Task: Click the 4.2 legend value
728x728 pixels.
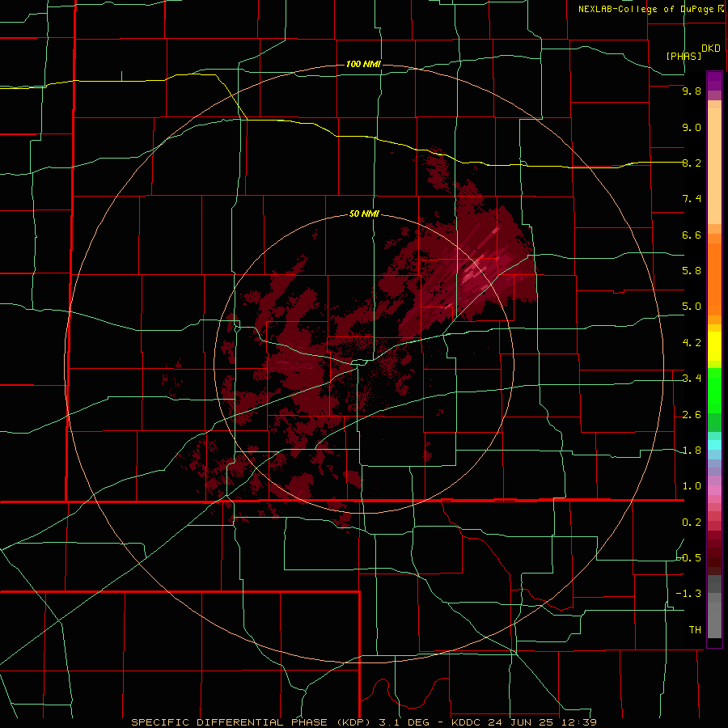Action: pyautogui.click(x=692, y=343)
